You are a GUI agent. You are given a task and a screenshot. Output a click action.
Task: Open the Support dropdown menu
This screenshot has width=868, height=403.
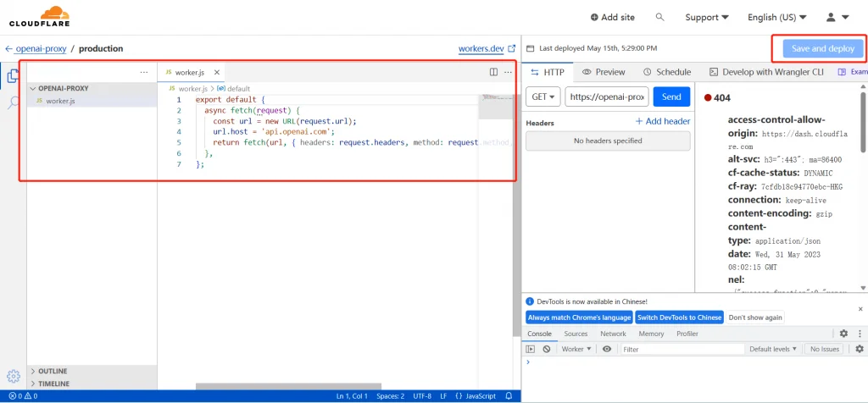point(707,17)
